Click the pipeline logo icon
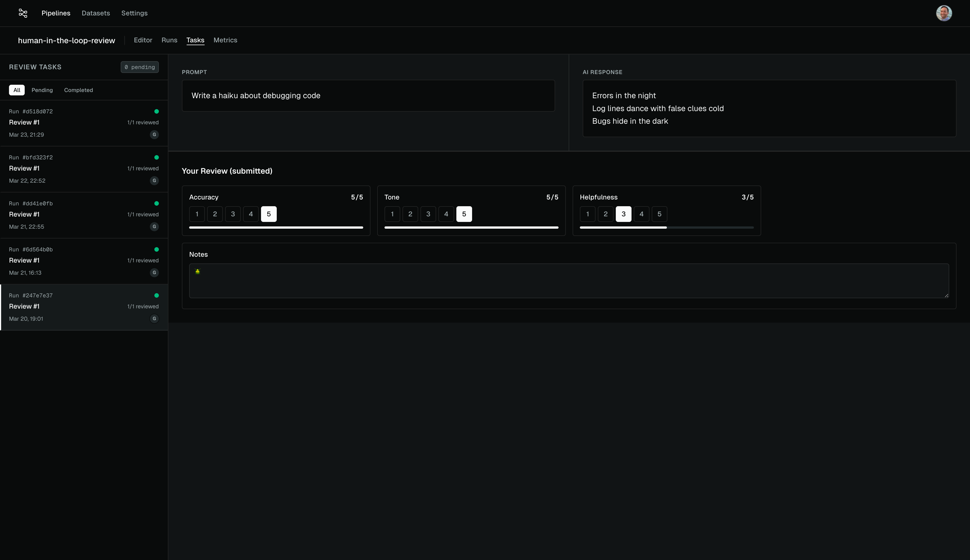 click(23, 13)
